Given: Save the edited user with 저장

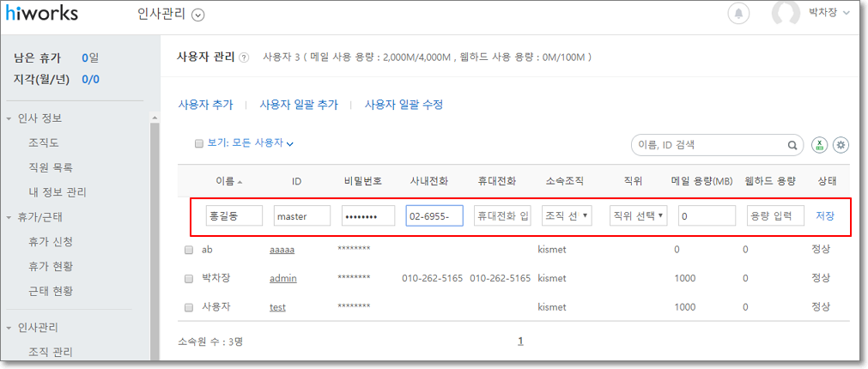Looking at the screenshot, I should tap(825, 216).
